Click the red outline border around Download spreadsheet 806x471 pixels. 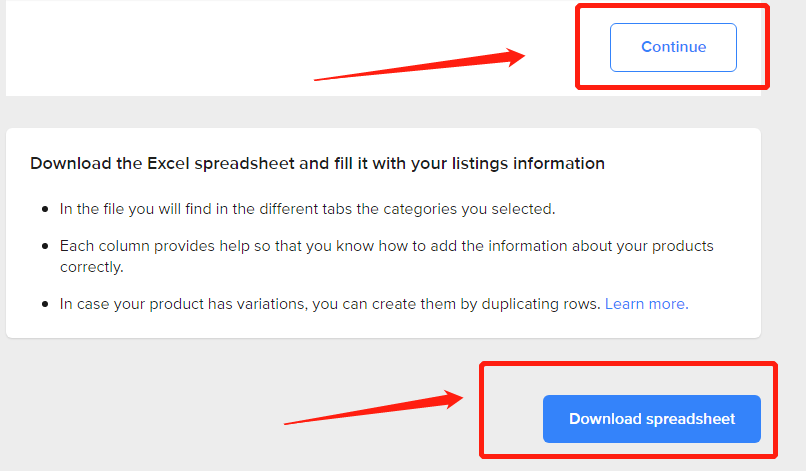coord(628,365)
